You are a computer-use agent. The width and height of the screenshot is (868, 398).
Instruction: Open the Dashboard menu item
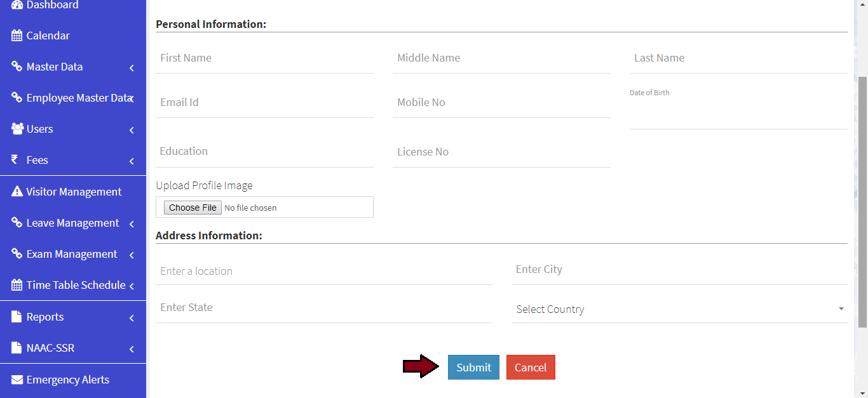pyautogui.click(x=52, y=5)
